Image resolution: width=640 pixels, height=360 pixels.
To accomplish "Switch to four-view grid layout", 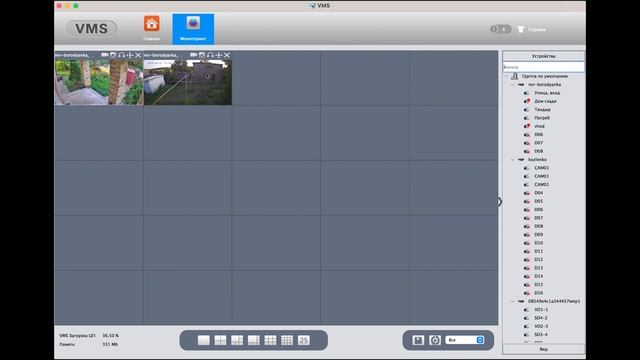I will [220, 340].
